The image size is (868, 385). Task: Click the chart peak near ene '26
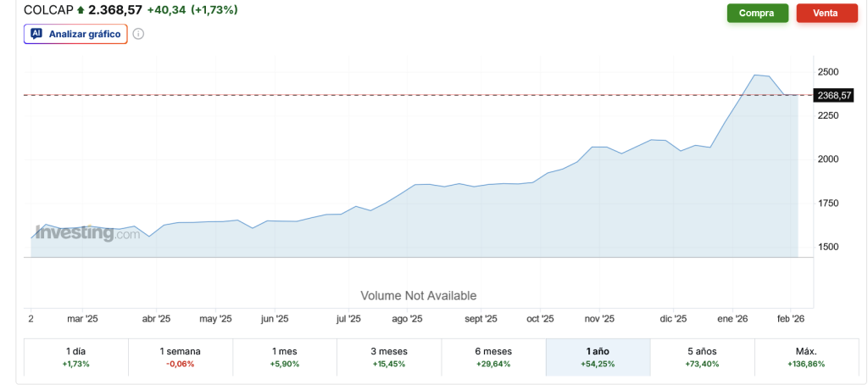click(755, 75)
